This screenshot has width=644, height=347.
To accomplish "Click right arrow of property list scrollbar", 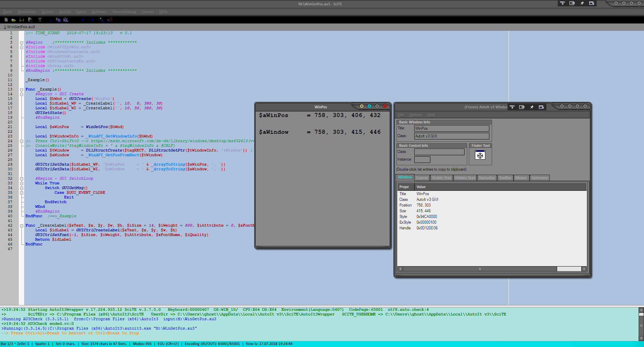I will tap(584, 269).
